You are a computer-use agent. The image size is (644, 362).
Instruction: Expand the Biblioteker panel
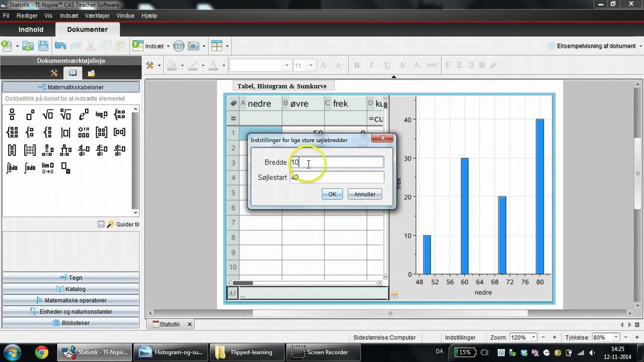tap(71, 323)
